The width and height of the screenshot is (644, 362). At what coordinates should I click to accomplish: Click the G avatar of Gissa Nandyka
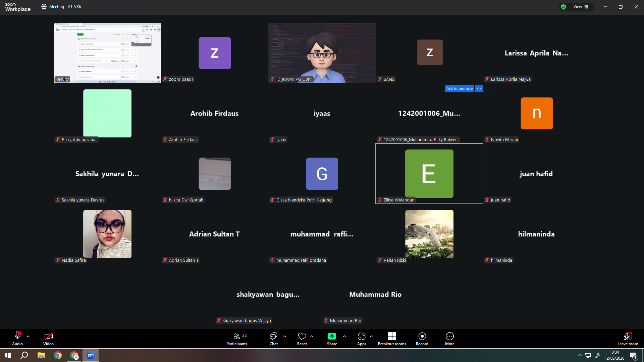322,174
